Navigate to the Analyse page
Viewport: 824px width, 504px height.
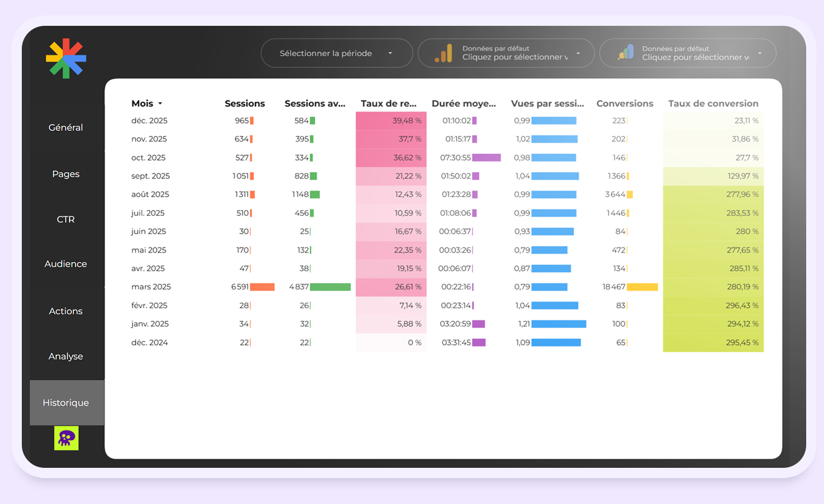(65, 356)
